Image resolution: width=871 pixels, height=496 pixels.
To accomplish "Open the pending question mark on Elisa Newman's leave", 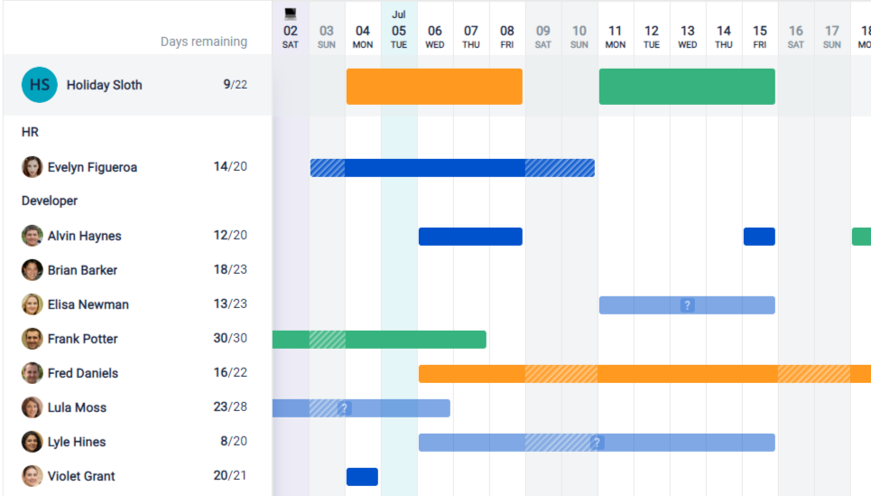I will pos(687,305).
